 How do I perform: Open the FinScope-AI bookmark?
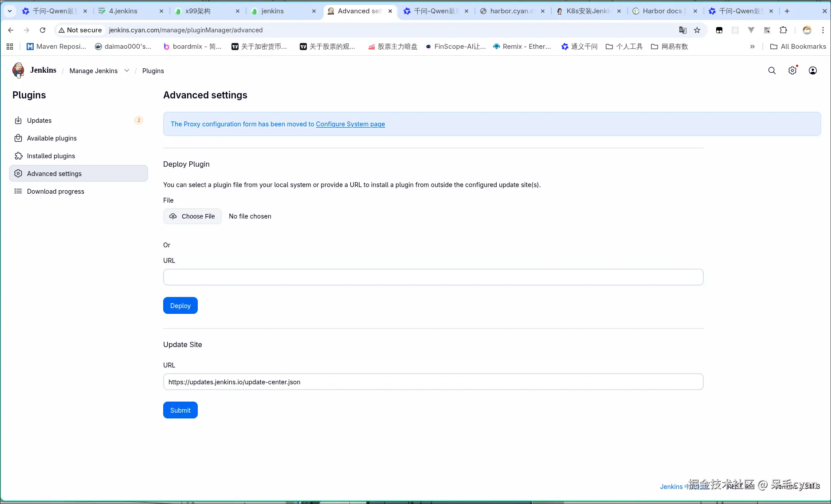pos(455,47)
